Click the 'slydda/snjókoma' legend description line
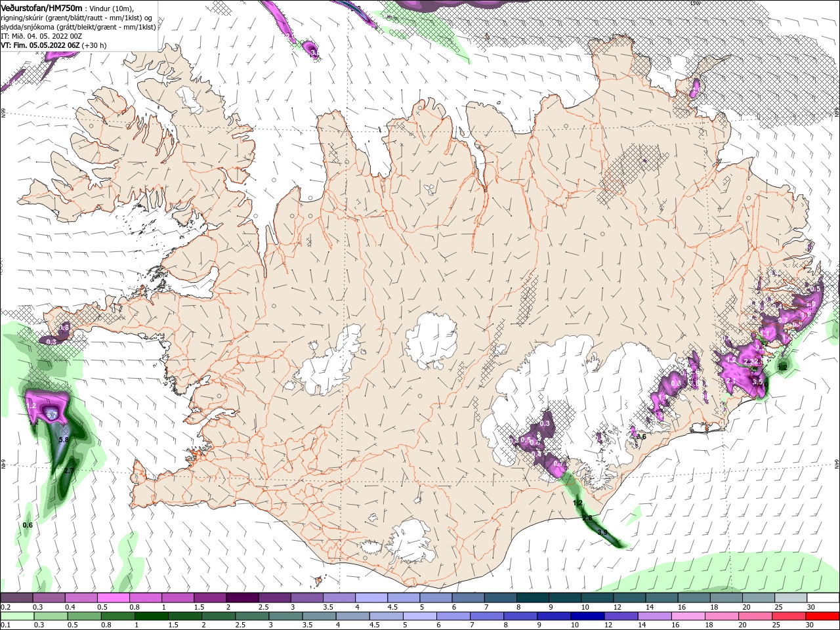 (x=78, y=27)
